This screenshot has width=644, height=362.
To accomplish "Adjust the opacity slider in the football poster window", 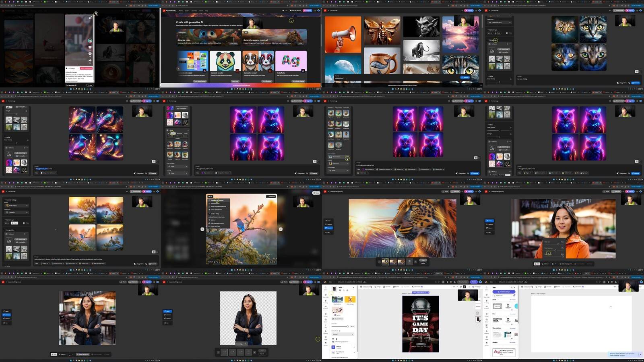I will [x=340, y=327].
